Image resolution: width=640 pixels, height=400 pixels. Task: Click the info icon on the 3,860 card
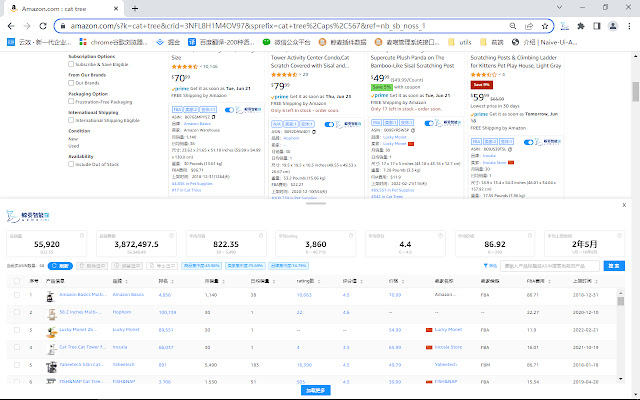[351, 236]
